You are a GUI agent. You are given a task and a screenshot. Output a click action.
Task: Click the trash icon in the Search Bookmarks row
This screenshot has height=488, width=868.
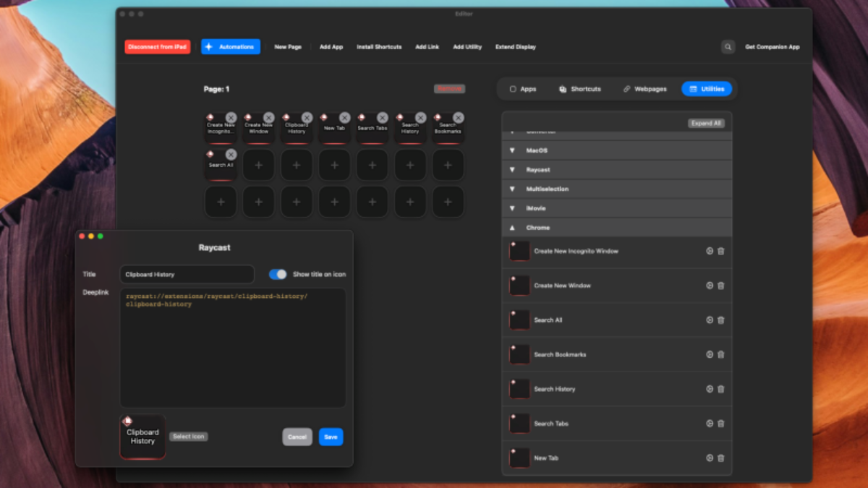click(721, 354)
